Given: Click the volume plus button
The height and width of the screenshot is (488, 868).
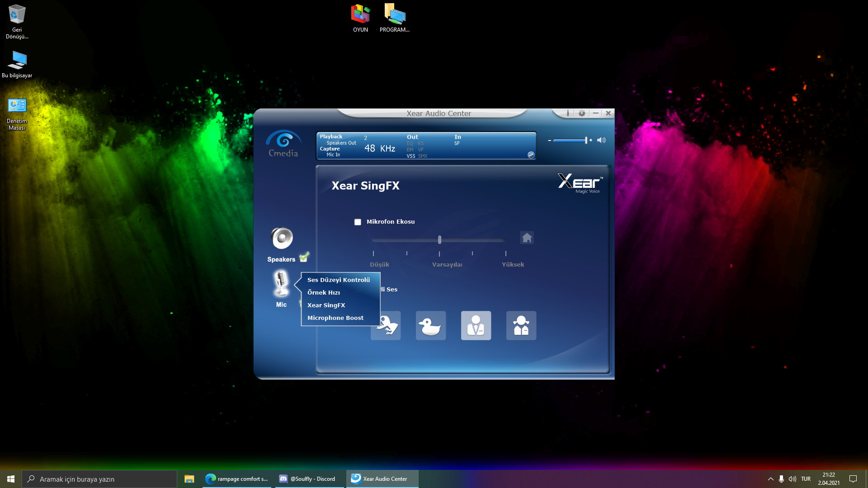Looking at the screenshot, I should click(591, 140).
